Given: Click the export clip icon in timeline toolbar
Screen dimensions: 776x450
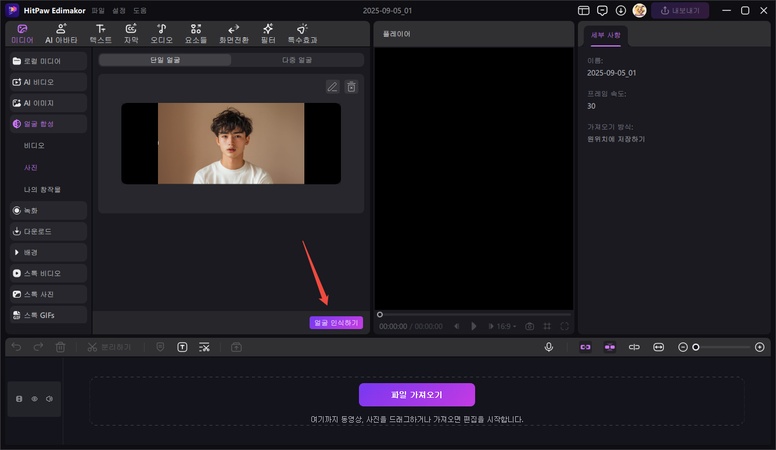Looking at the screenshot, I should (237, 347).
